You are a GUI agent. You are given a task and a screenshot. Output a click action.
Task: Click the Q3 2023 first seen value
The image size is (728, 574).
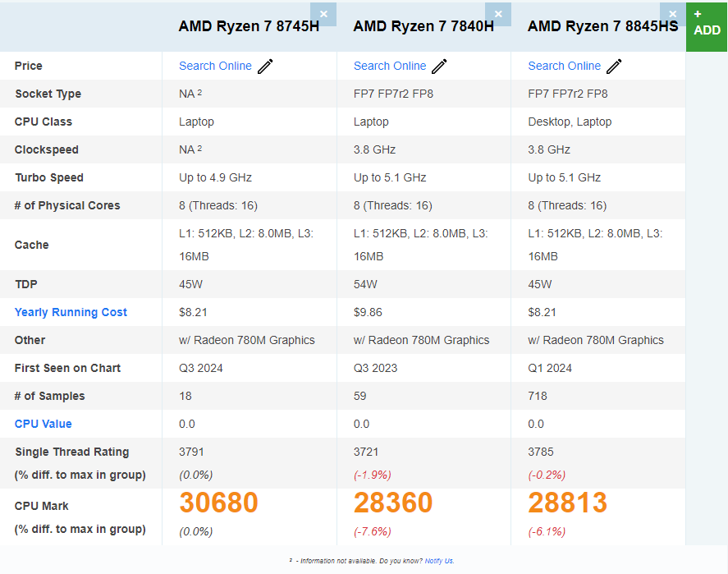[376, 368]
